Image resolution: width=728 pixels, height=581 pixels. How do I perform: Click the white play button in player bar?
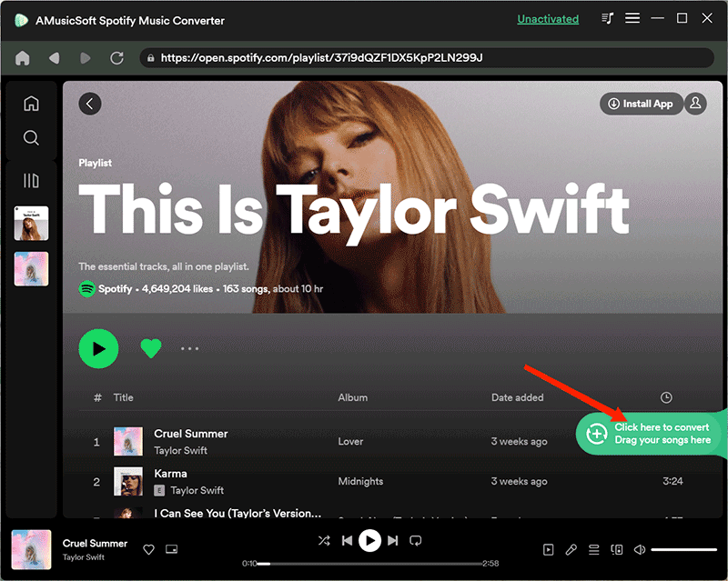pos(370,541)
